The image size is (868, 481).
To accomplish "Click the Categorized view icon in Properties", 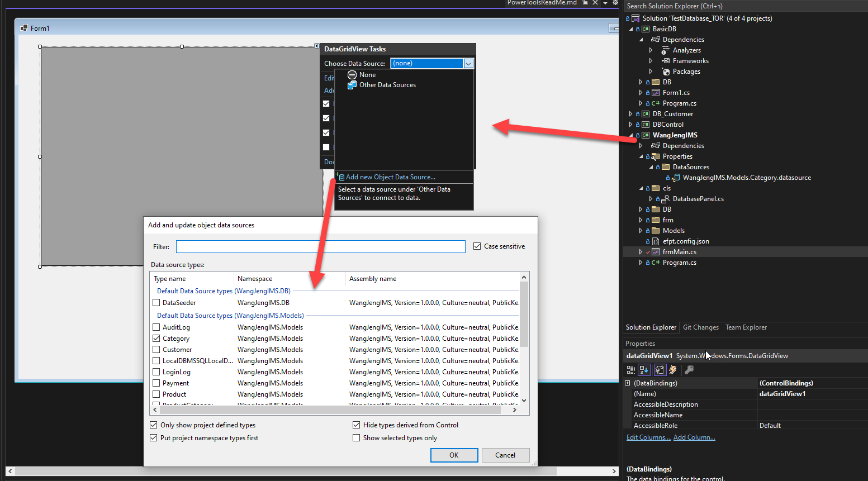I will click(631, 370).
